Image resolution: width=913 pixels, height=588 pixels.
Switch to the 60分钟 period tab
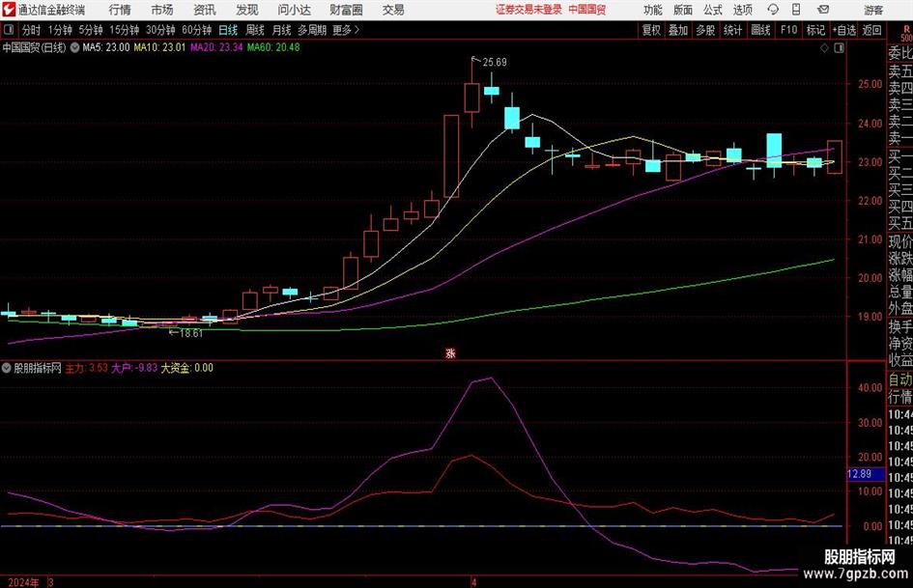click(x=196, y=30)
